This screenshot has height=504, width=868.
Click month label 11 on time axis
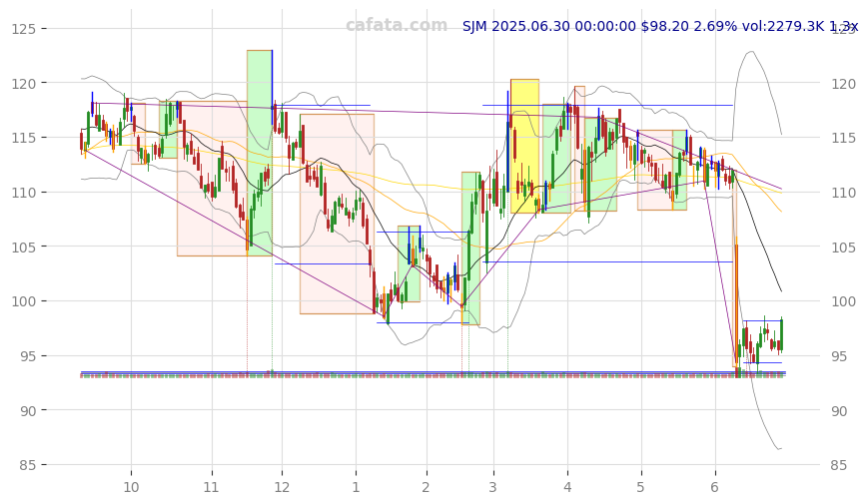coord(212,487)
